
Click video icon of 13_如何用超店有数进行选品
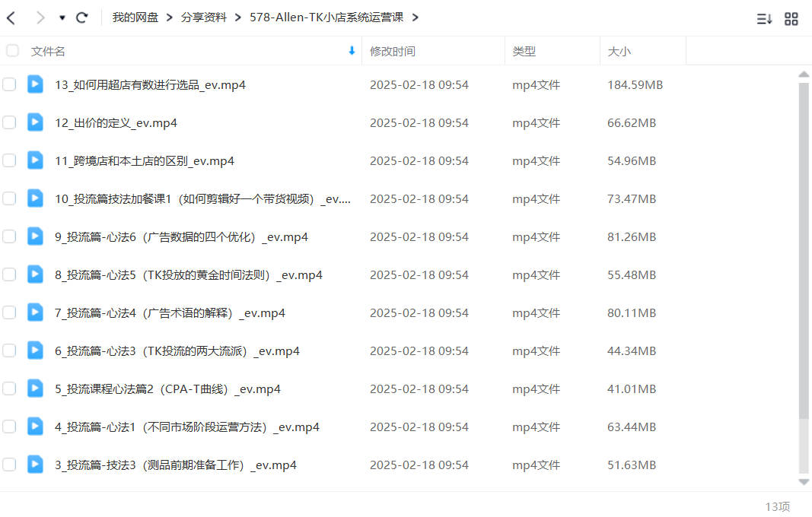(35, 84)
